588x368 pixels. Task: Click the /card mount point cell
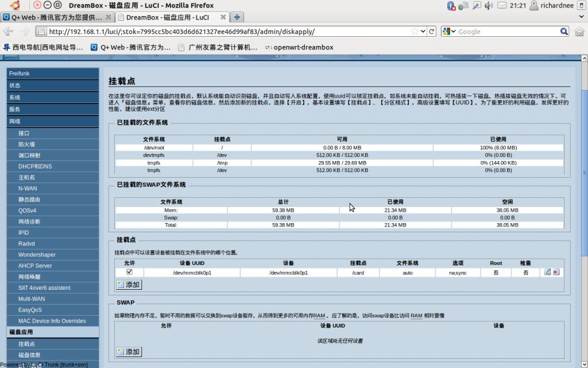click(x=358, y=273)
